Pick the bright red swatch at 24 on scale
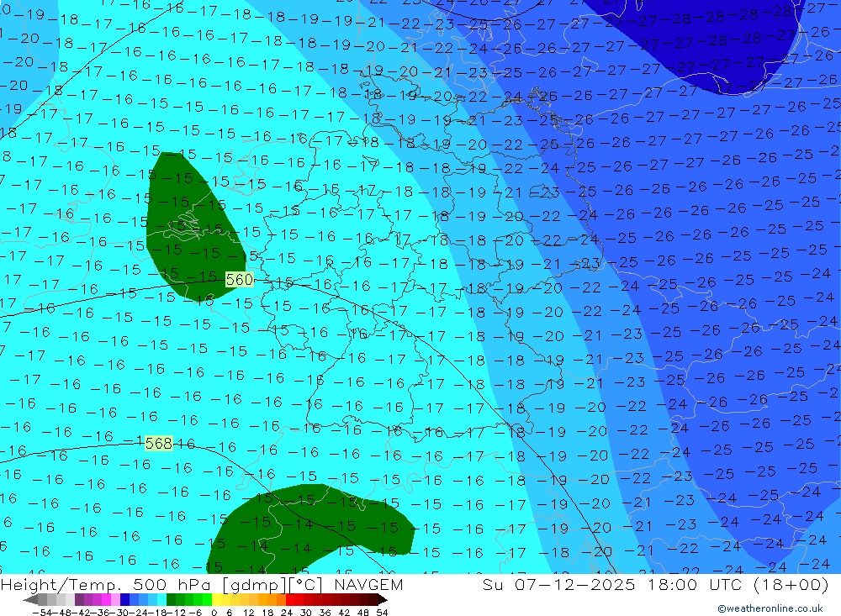Image resolution: width=841 pixels, height=616 pixels. (x=290, y=599)
